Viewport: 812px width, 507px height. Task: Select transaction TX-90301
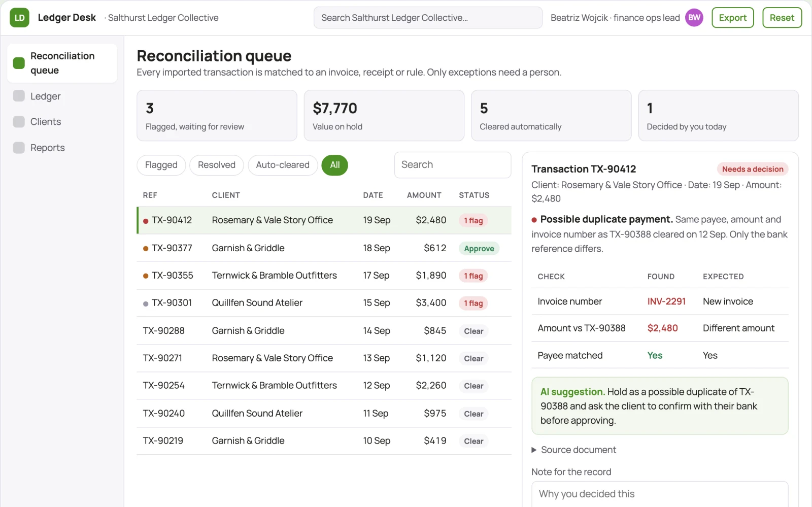[324, 303]
